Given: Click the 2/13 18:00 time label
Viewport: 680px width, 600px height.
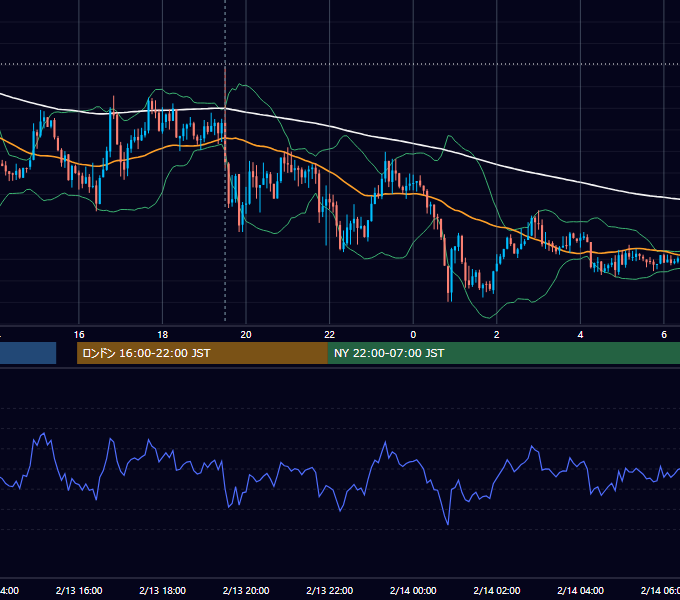Looking at the screenshot, I should coord(163,590).
